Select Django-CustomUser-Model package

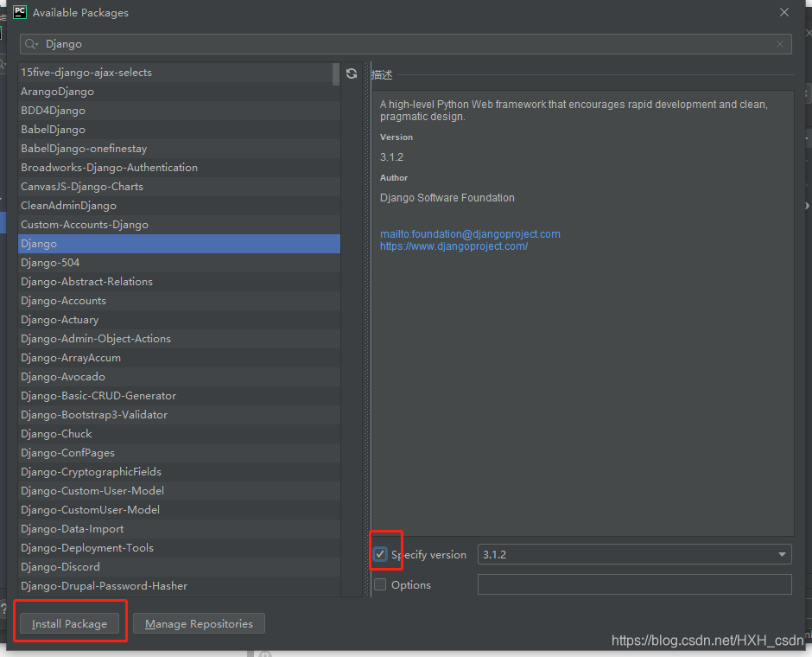[179, 510]
